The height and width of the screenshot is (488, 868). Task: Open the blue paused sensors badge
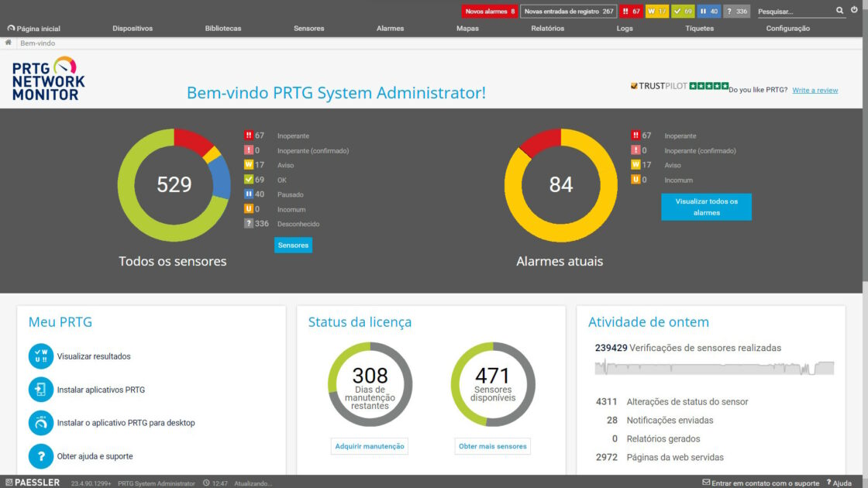708,11
